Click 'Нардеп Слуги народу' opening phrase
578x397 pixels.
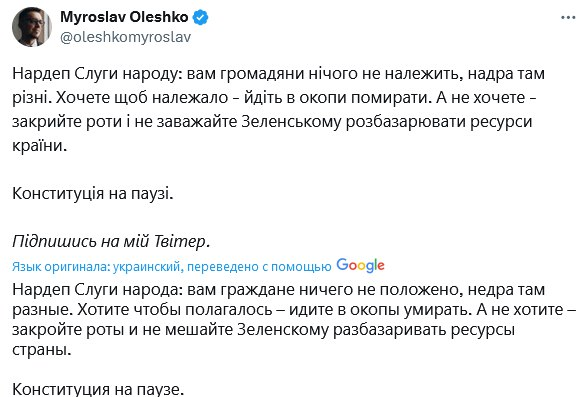[x=95, y=74]
